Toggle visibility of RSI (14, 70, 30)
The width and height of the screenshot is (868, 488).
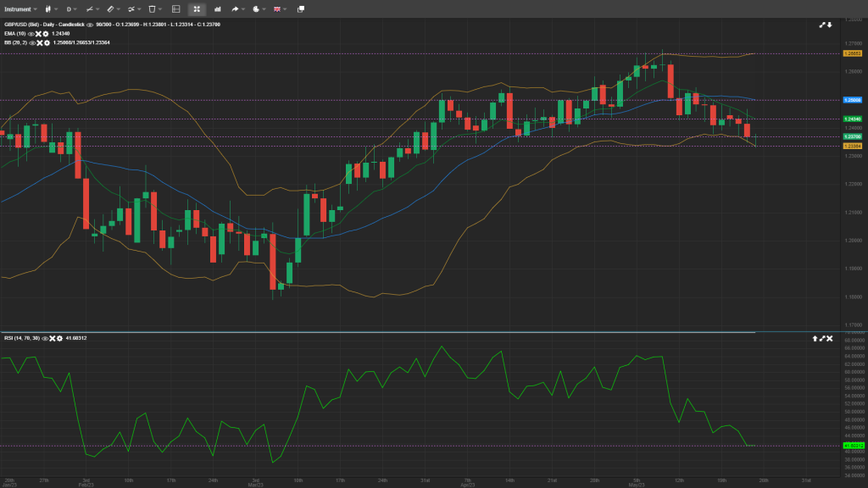[x=46, y=339]
